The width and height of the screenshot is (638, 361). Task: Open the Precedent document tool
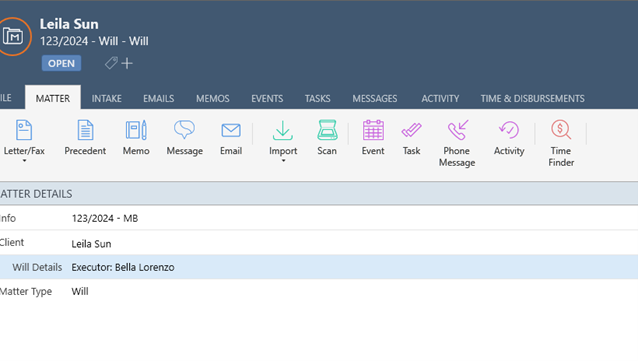pos(85,138)
